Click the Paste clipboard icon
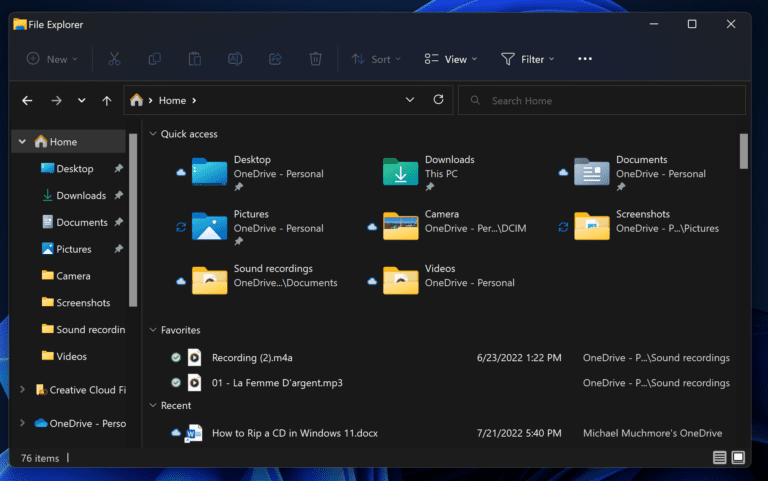Screen dimensions: 768x481 pyautogui.click(x=195, y=59)
